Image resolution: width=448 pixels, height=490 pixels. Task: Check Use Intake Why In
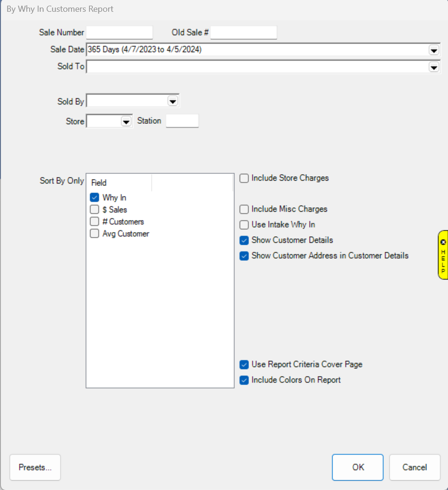[x=244, y=225]
